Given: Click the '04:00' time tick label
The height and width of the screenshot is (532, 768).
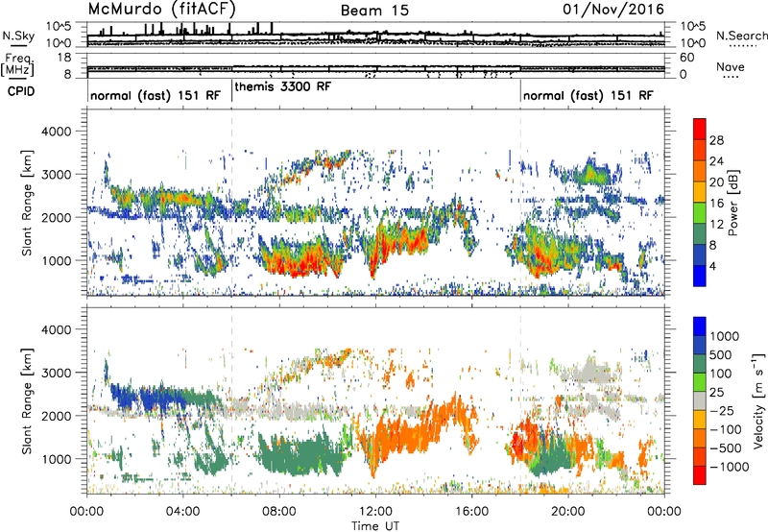Looking at the screenshot, I should pyautogui.click(x=182, y=512).
